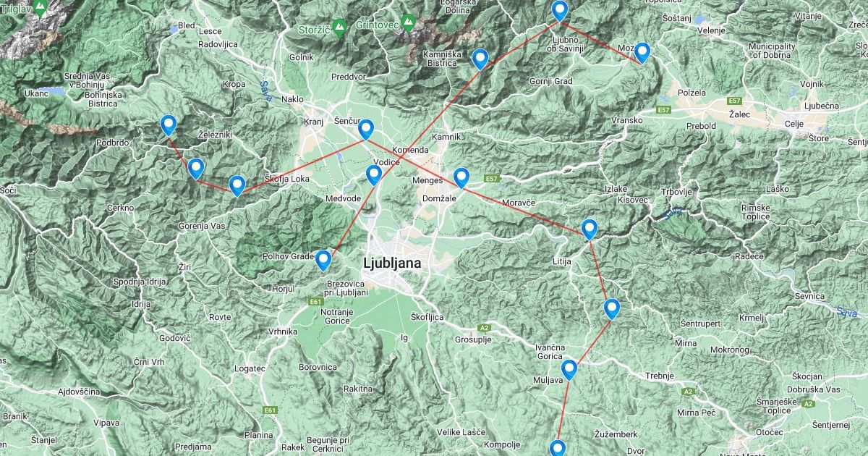Select the pin east of Mengeš
Screen dimensions: 868x456
tap(461, 177)
